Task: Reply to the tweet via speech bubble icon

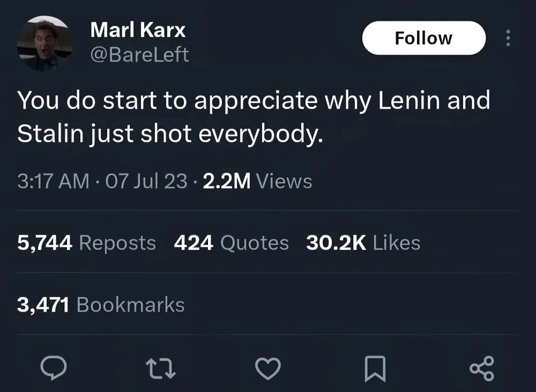Action: click(x=54, y=368)
